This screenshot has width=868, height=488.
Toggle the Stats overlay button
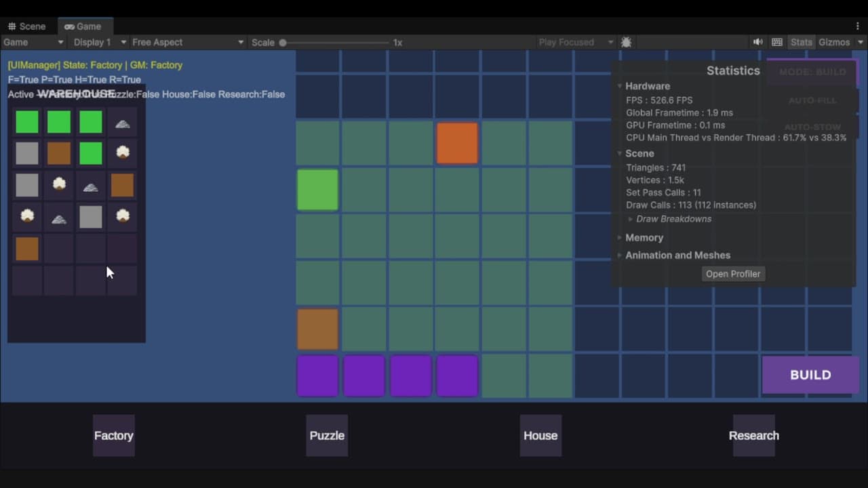pyautogui.click(x=801, y=42)
